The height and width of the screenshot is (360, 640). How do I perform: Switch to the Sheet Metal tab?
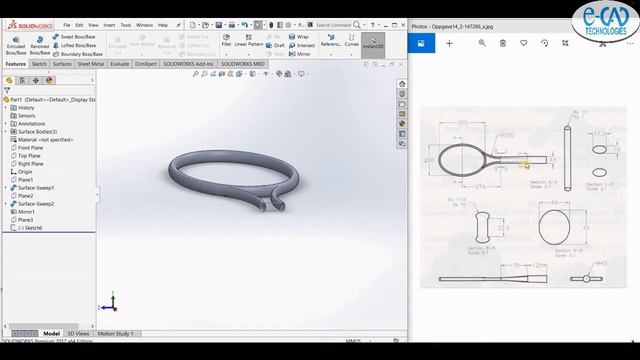tap(91, 64)
